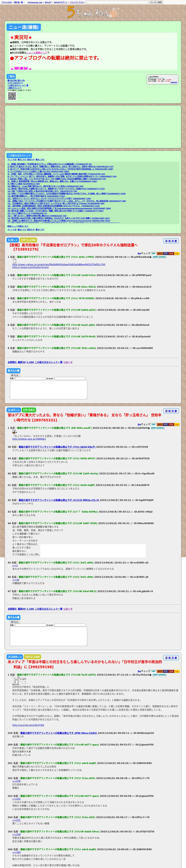Open 書き込む前に読んでね link

coord(16,81)
